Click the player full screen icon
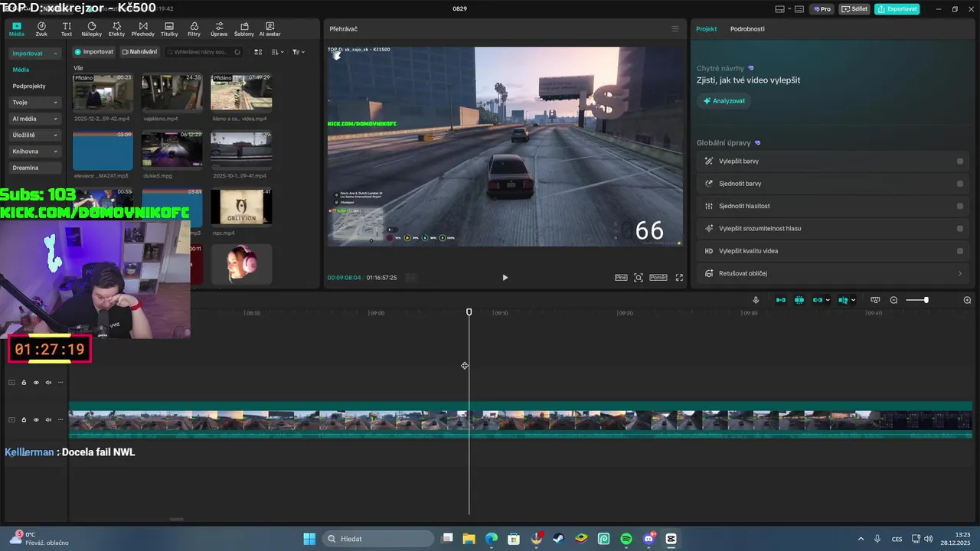The width and height of the screenshot is (980, 551). 679,278
